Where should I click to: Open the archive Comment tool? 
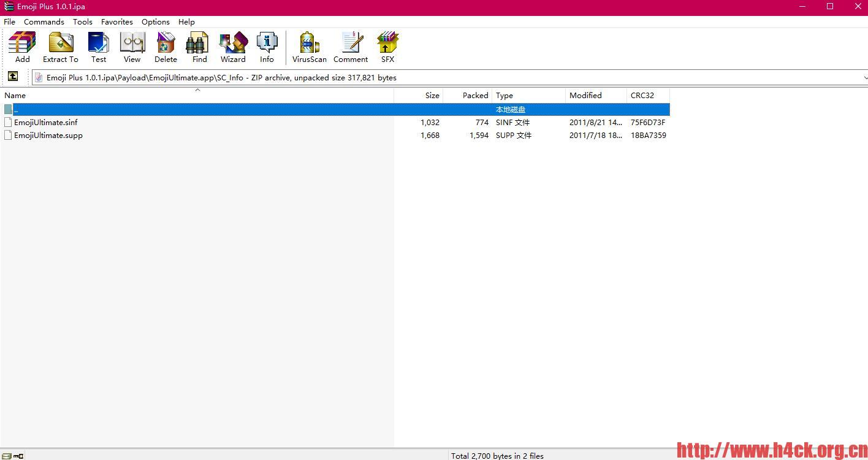[x=351, y=47]
